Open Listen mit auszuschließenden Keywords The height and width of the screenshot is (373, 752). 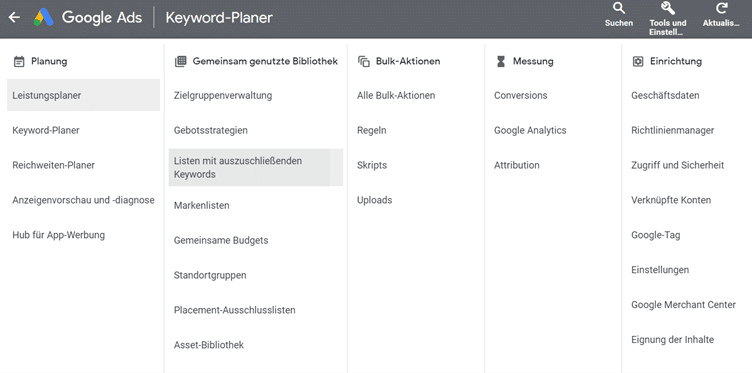click(x=256, y=167)
